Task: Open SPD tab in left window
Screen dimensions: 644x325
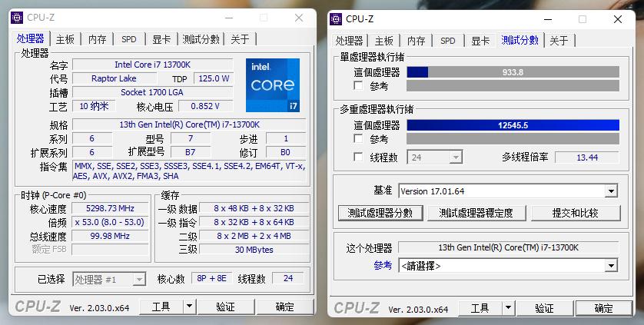Action: [x=129, y=39]
